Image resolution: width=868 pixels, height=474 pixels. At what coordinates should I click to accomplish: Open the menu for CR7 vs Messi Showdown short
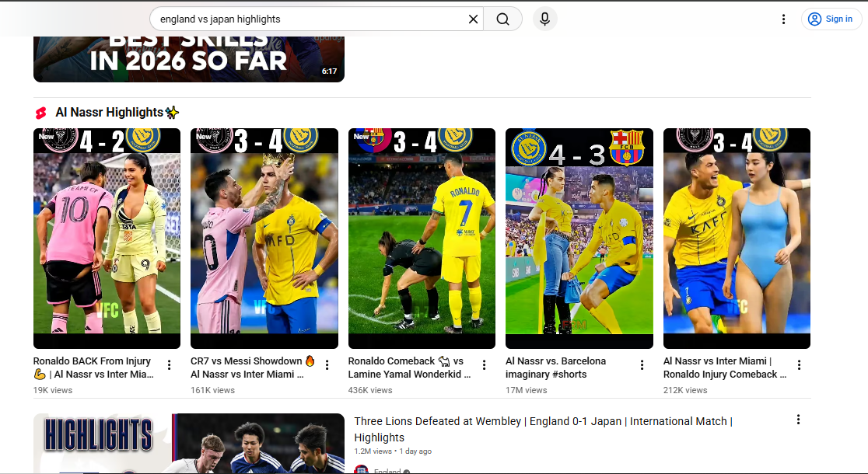[x=327, y=364]
